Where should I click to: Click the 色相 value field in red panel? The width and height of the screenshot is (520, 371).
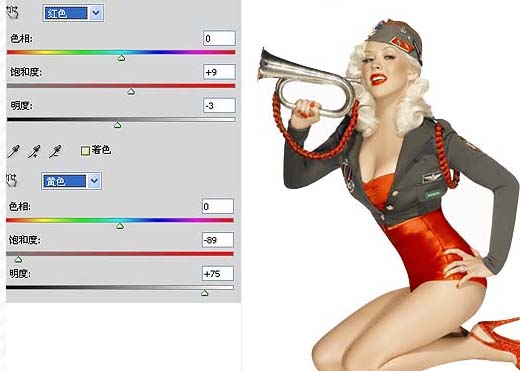click(x=219, y=38)
